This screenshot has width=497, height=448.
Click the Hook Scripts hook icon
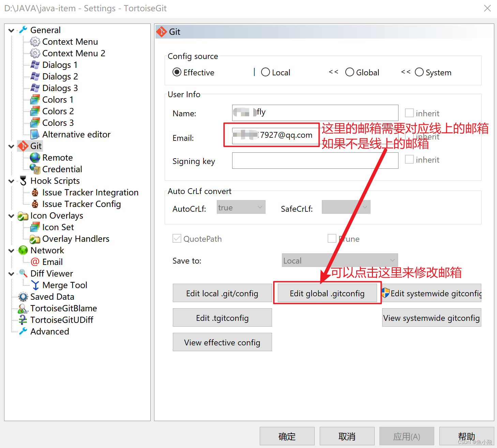pos(23,181)
